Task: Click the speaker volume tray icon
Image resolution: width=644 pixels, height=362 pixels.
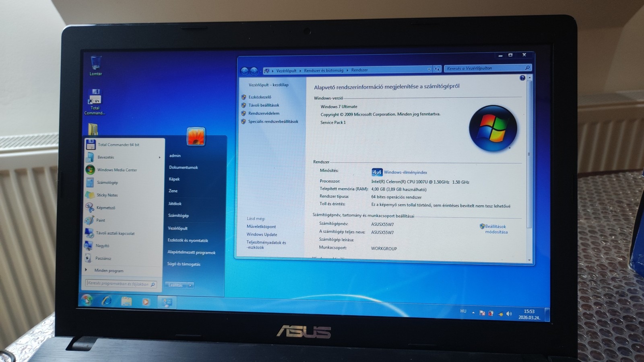Action: [509, 314]
